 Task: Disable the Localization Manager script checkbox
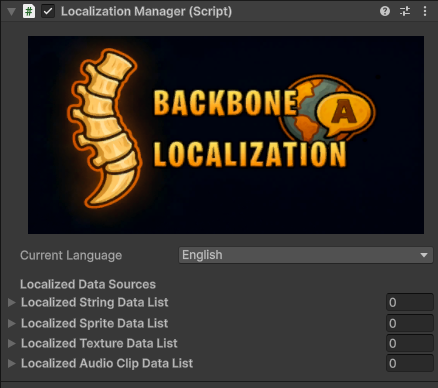pyautogui.click(x=48, y=11)
